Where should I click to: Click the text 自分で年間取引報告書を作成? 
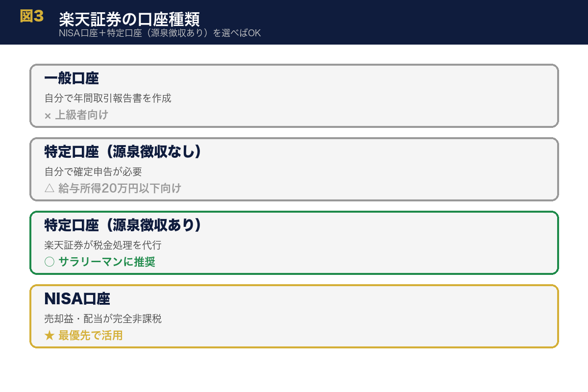click(x=108, y=98)
